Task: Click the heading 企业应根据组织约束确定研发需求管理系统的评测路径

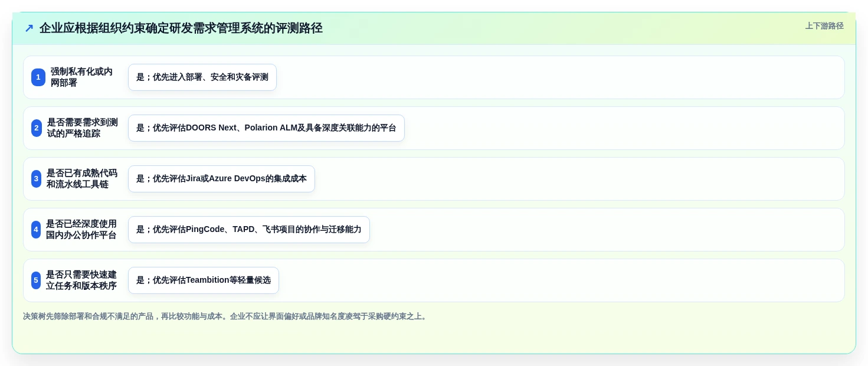Action: [x=181, y=28]
